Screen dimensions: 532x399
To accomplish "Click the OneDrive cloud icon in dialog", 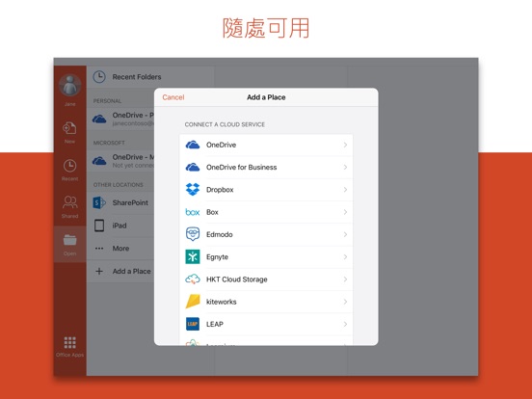I will [x=193, y=145].
